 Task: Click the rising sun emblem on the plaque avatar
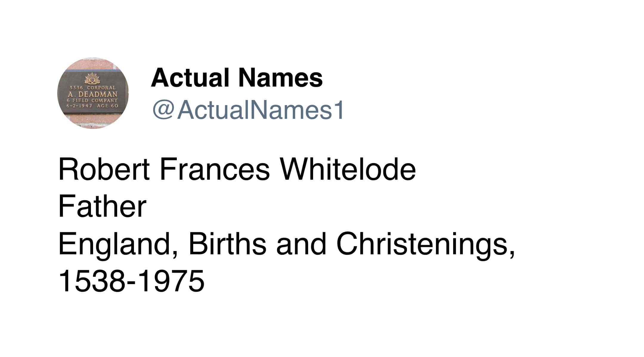[92, 79]
